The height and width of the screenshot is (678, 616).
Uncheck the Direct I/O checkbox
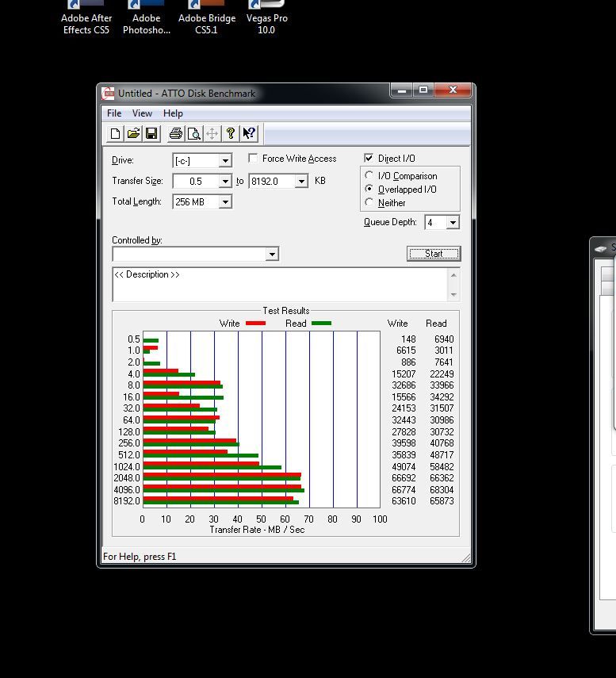click(x=369, y=159)
